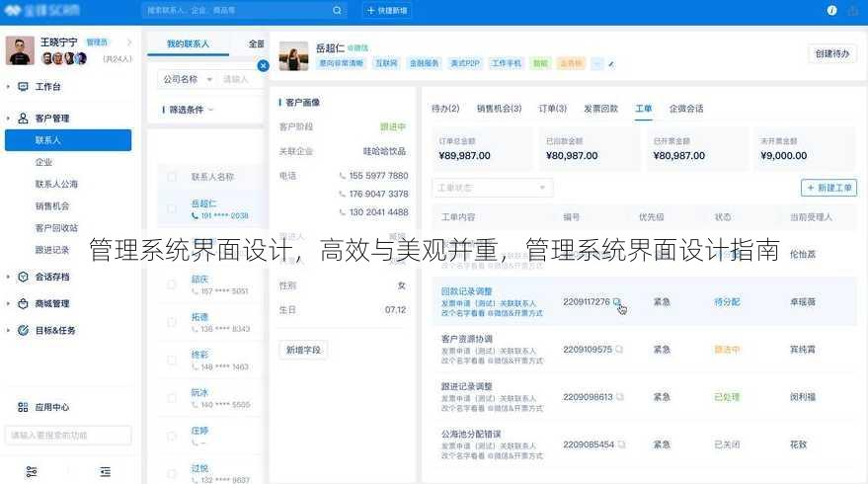This screenshot has width=868, height=484.
Task: Toggle checkbox for contact 庄婷
Action: [x=172, y=436]
